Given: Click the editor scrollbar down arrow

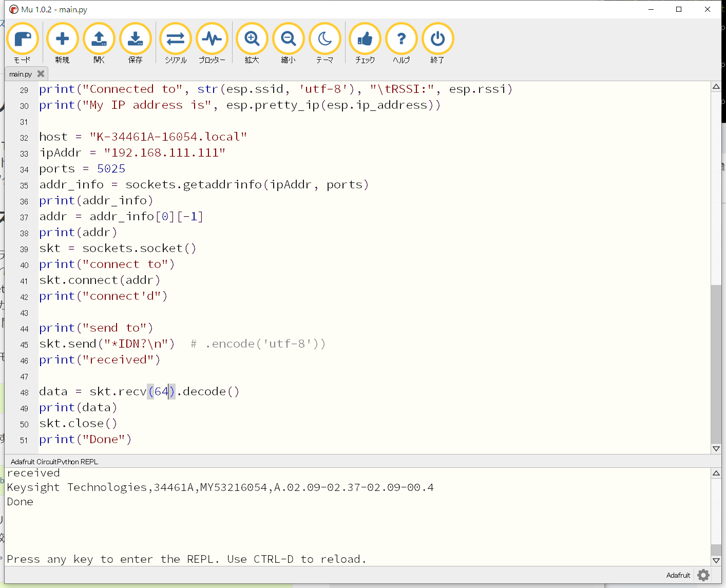Looking at the screenshot, I should (716, 448).
